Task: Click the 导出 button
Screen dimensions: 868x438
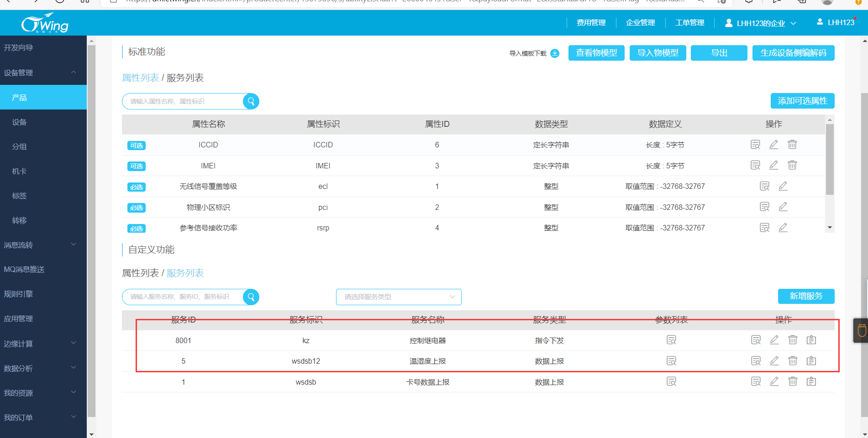Action: pos(719,53)
